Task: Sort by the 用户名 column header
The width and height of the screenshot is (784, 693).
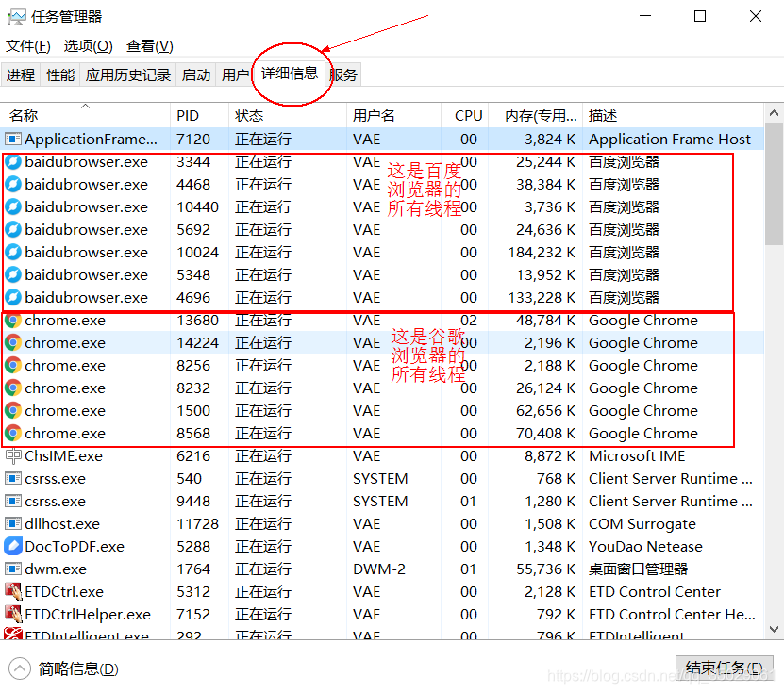Action: [x=394, y=115]
